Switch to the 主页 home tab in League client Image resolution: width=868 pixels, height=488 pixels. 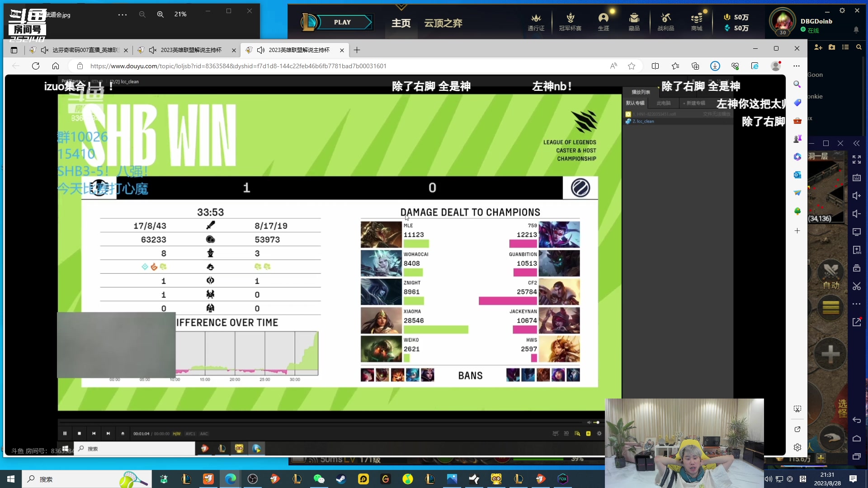pyautogui.click(x=401, y=23)
